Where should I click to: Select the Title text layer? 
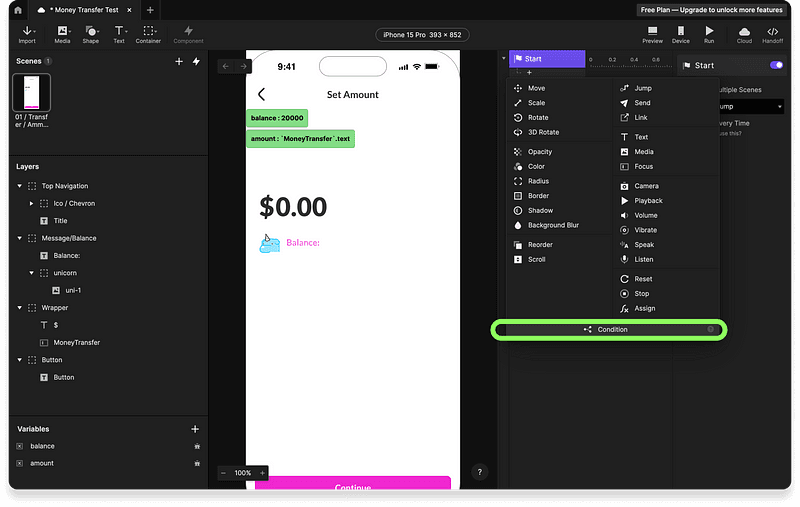(x=60, y=221)
